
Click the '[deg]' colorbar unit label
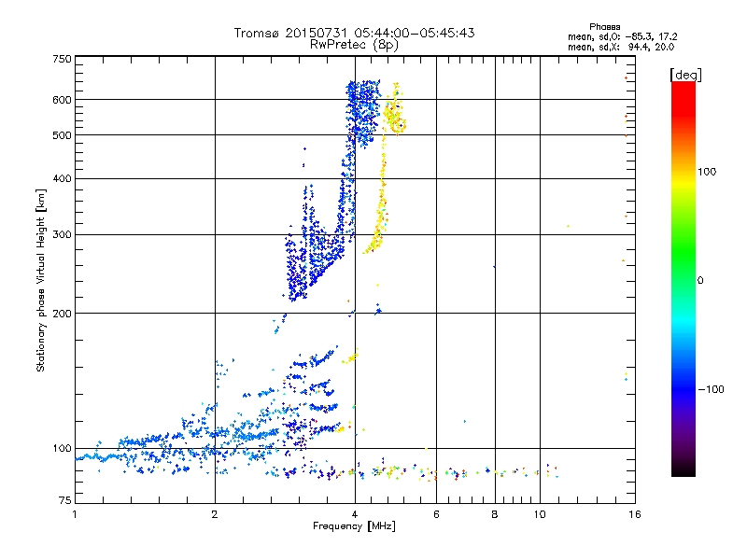coord(685,75)
